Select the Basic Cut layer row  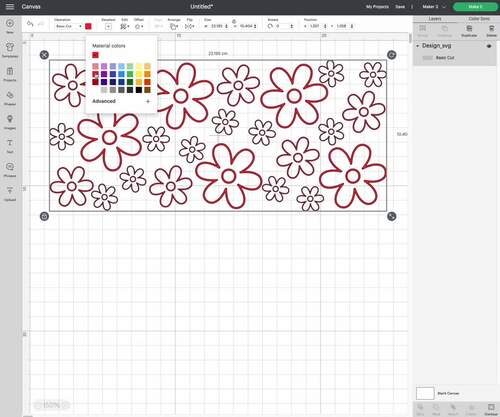tap(455, 58)
